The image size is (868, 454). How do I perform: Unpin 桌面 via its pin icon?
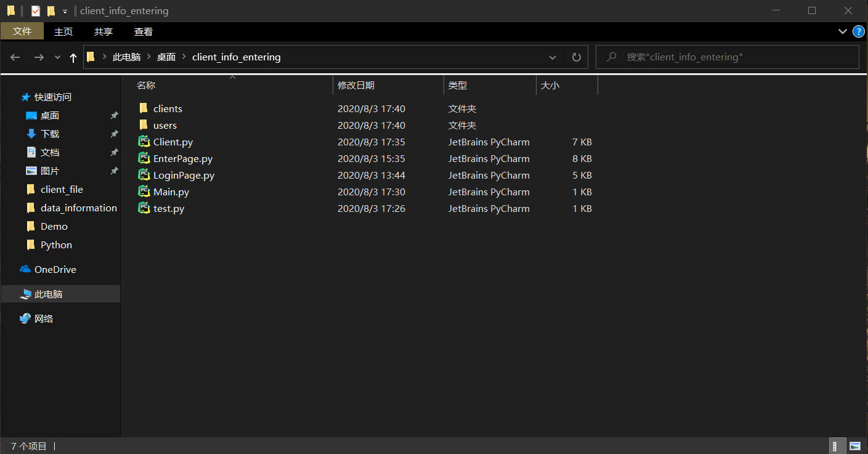(114, 115)
